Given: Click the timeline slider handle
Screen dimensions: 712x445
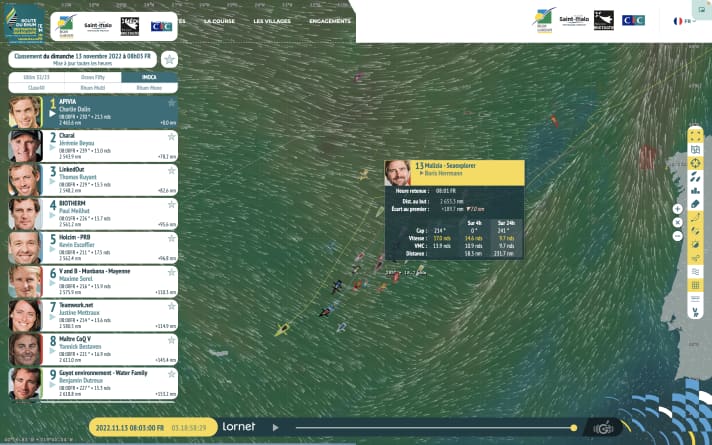Looking at the screenshot, I should (x=573, y=427).
